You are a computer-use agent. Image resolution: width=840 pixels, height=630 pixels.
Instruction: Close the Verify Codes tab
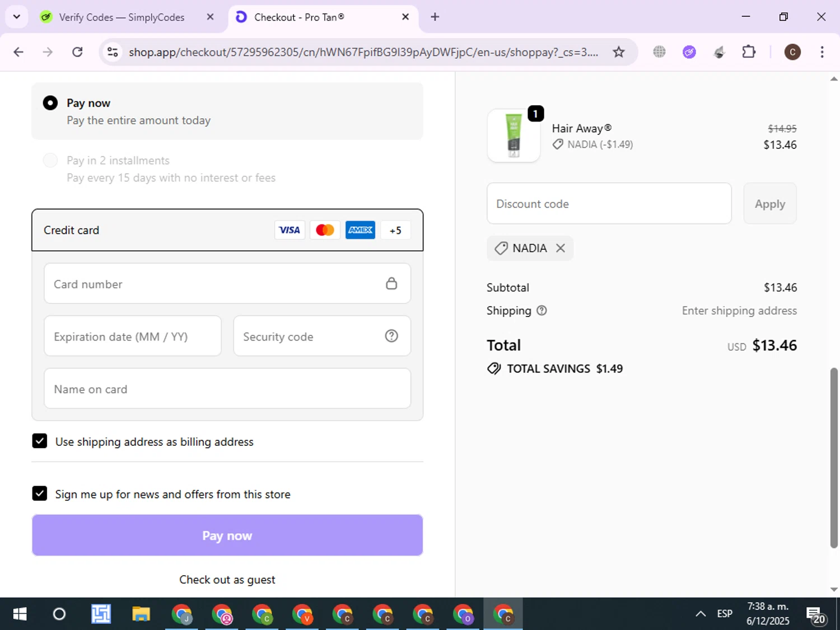(210, 17)
